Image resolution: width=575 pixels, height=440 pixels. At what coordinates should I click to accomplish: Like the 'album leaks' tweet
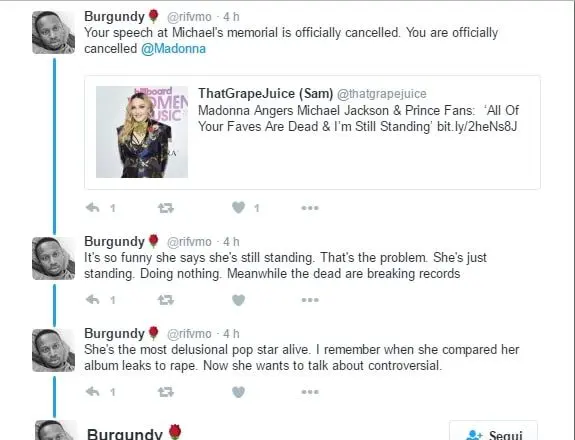[x=238, y=392]
